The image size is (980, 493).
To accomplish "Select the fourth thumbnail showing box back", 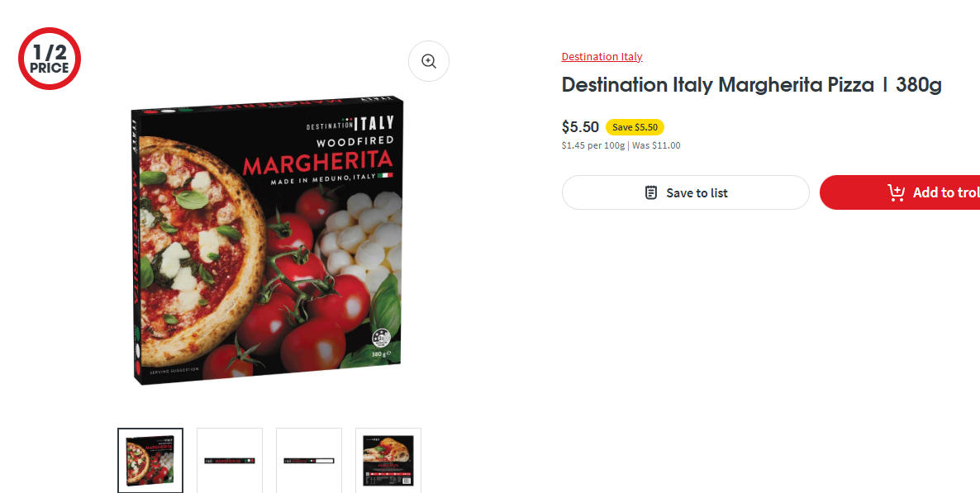I will pos(388,461).
